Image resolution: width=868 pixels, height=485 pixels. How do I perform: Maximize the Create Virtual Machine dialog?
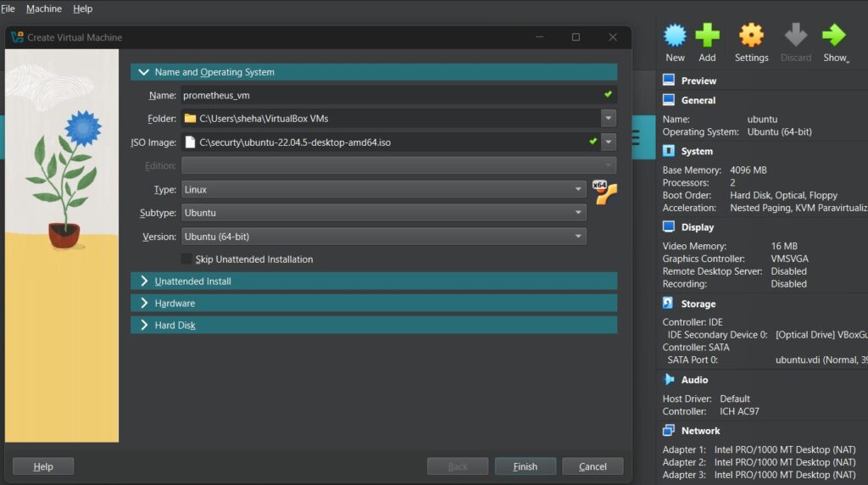pos(576,37)
